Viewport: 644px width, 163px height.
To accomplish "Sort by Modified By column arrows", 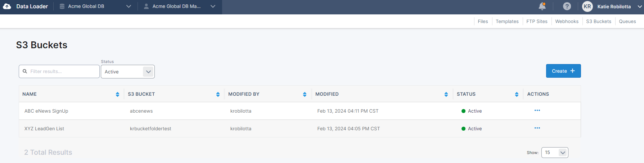I will [x=305, y=94].
